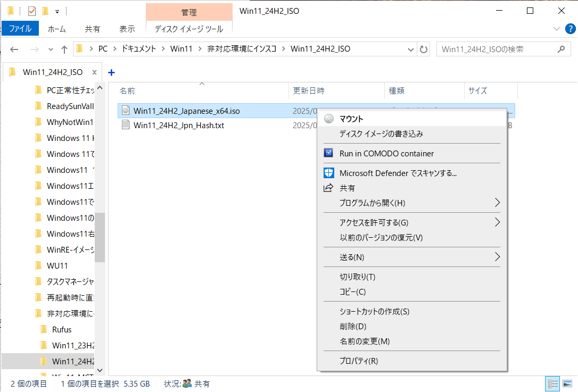This screenshot has height=392, width=578.
Task: Sort by the 名前 column header
Action: pos(202,90)
